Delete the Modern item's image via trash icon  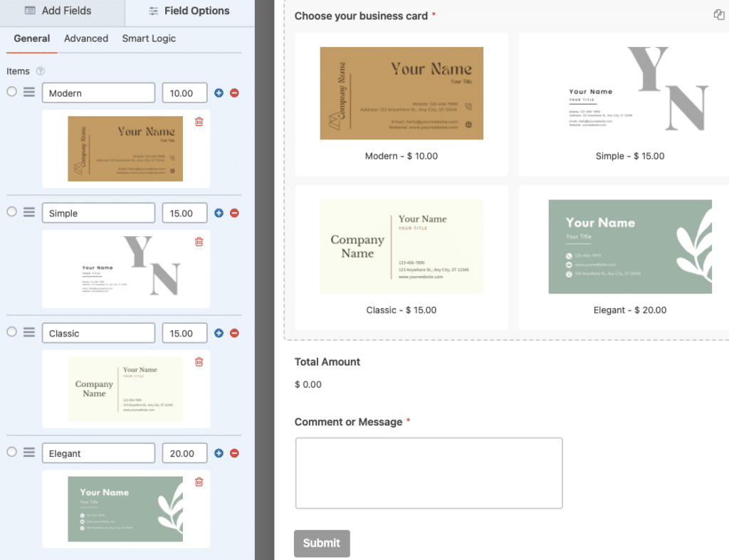199,122
